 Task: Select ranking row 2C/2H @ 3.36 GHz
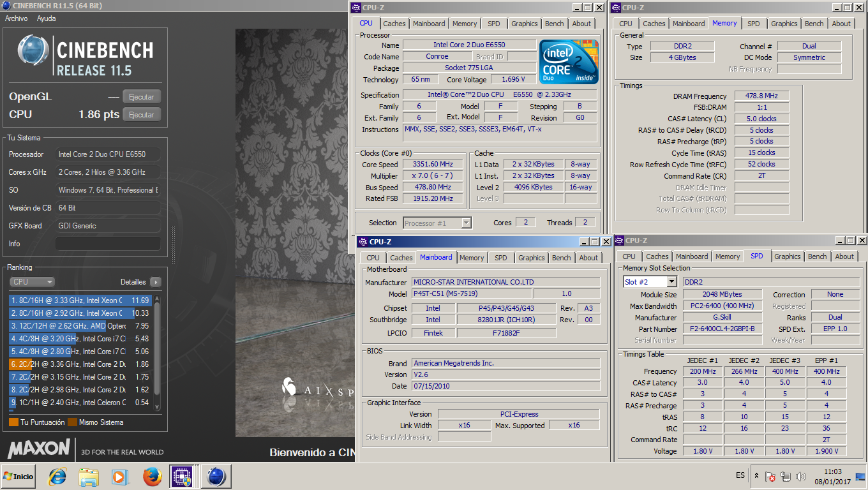pos(79,364)
